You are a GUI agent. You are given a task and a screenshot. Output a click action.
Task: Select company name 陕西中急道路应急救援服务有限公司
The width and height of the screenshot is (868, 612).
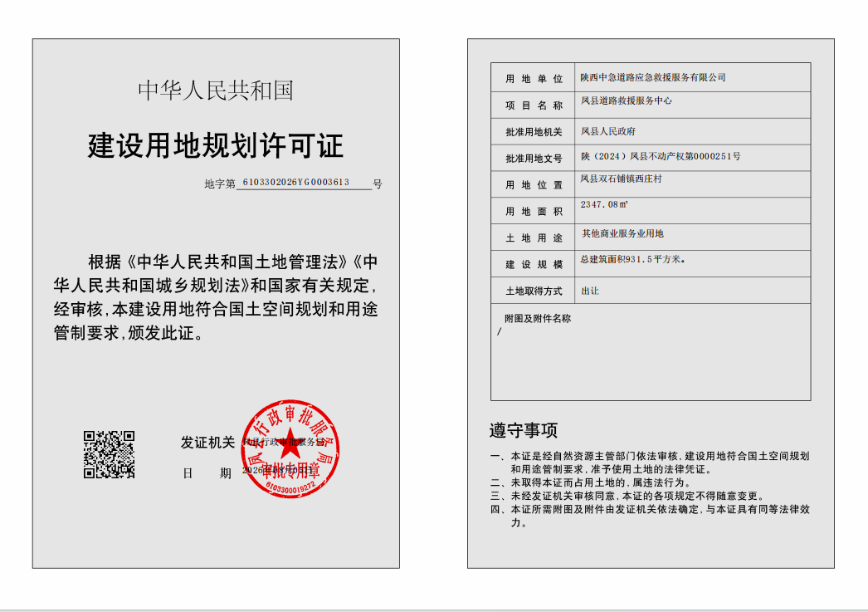(x=653, y=77)
